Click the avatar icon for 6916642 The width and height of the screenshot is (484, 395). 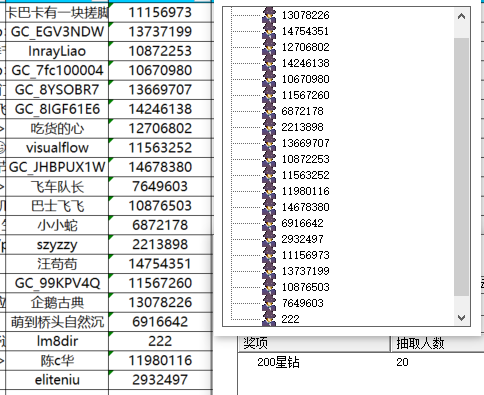tap(269, 223)
